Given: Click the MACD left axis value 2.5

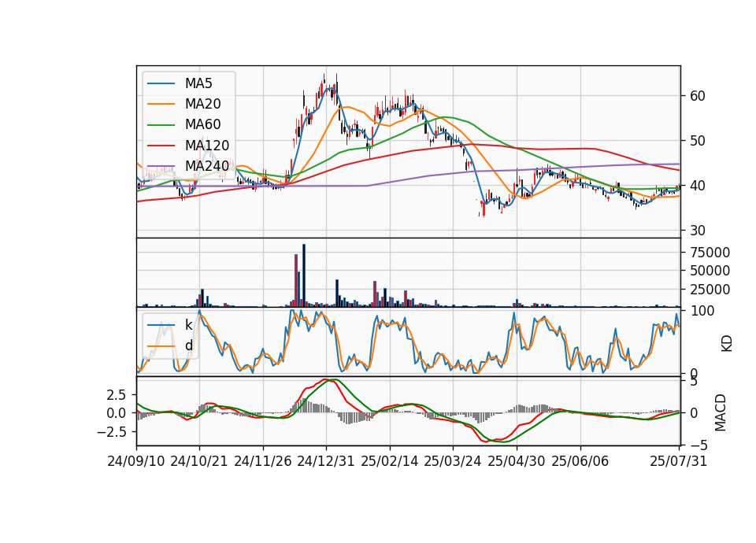Looking at the screenshot, I should click(x=116, y=395).
